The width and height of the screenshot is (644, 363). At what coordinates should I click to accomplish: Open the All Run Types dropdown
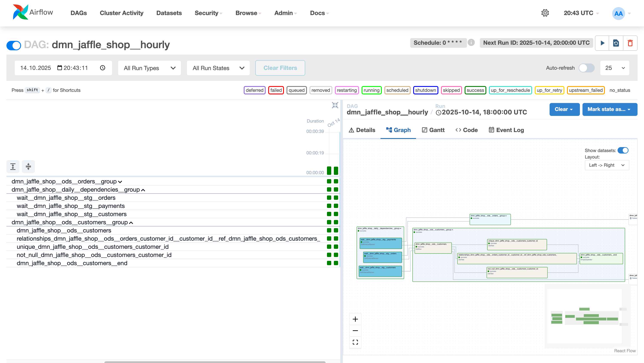(149, 68)
